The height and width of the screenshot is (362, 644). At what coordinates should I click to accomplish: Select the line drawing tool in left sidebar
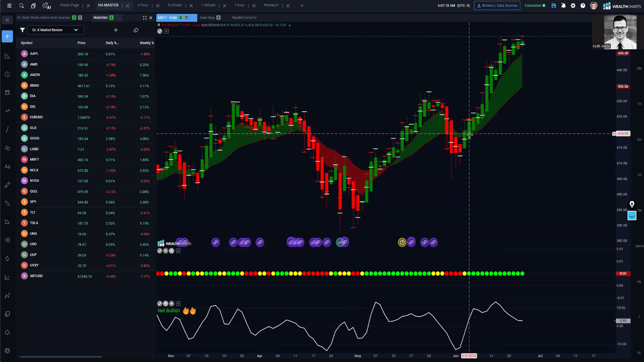click(x=7, y=130)
